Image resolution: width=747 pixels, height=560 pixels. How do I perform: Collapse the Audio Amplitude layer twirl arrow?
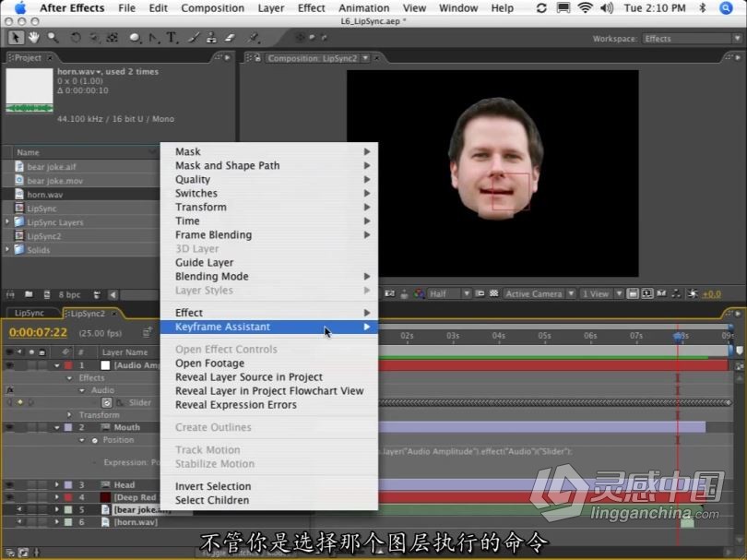(x=56, y=365)
